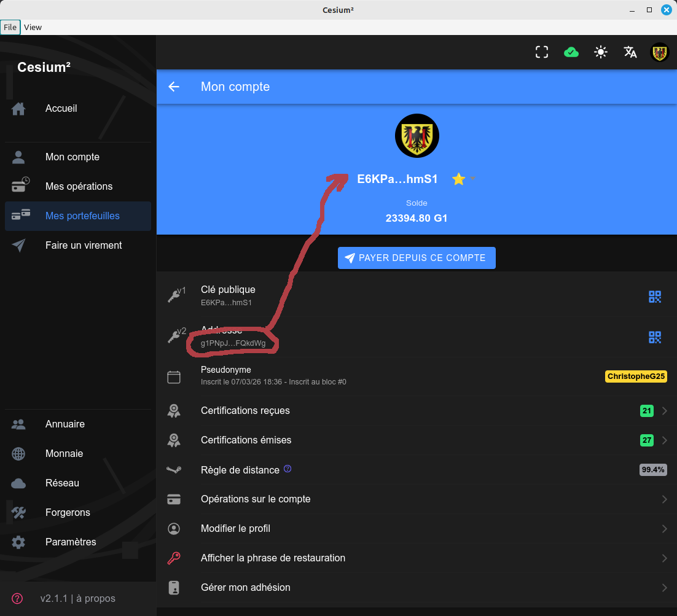Viewport: 677px width, 616px height.
Task: Open the language translation icon
Action: (630, 52)
